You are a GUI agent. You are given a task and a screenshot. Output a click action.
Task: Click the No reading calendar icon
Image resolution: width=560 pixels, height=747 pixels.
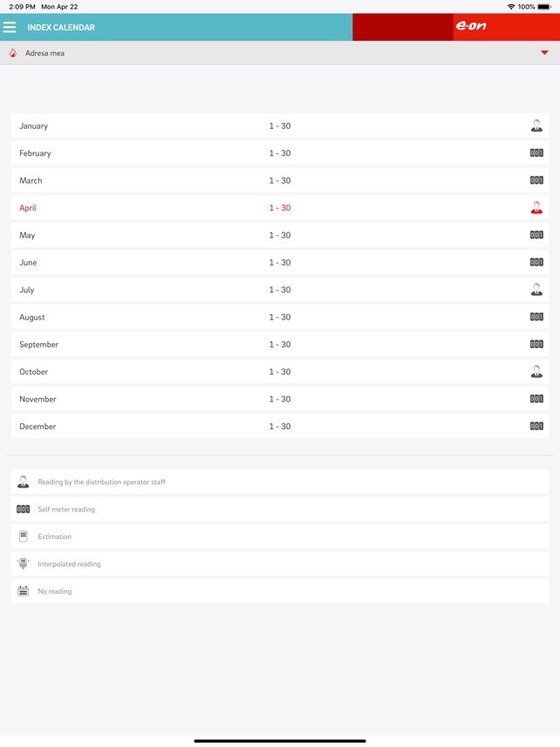point(24,591)
